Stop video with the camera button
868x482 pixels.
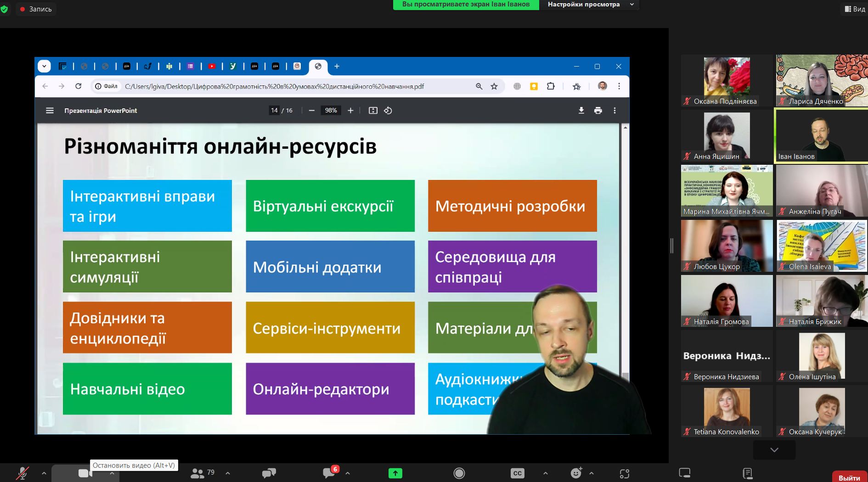84,473
